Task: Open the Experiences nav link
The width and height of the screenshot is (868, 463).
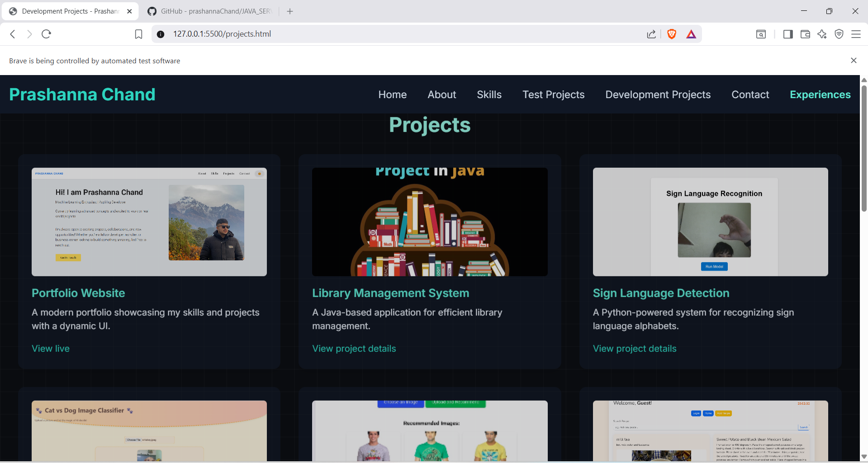Action: pos(820,94)
